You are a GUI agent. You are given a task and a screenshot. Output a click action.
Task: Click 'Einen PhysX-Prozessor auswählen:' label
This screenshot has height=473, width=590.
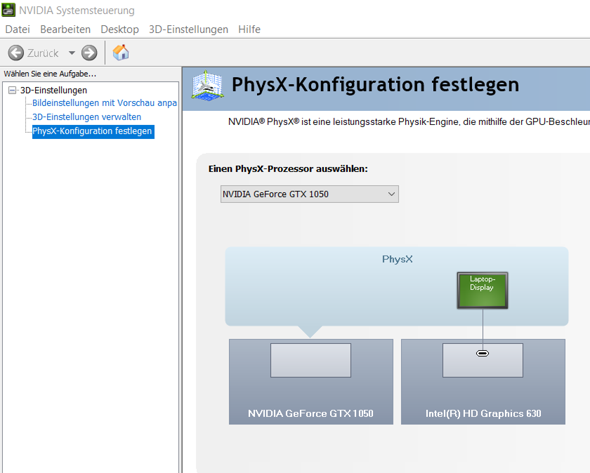click(288, 169)
